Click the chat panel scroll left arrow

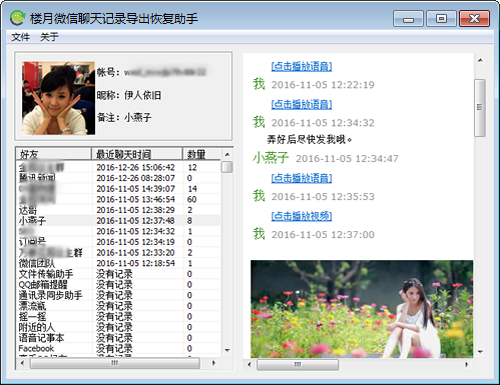pos(249,364)
